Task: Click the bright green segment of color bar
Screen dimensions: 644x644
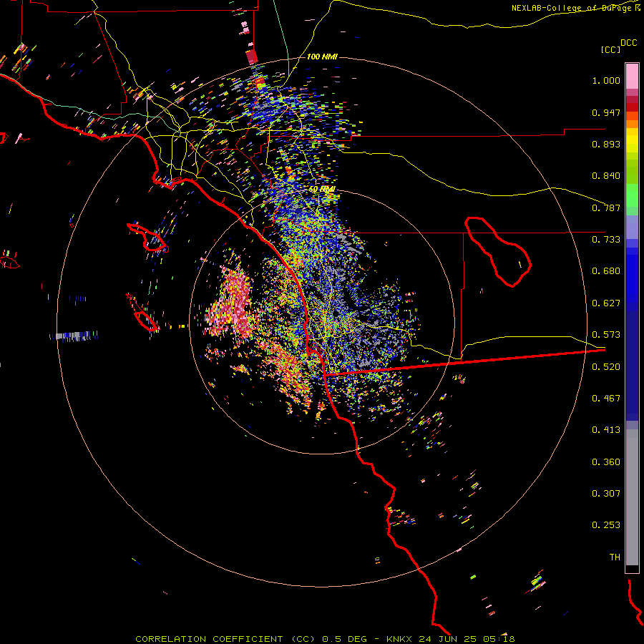Action: pos(632,195)
